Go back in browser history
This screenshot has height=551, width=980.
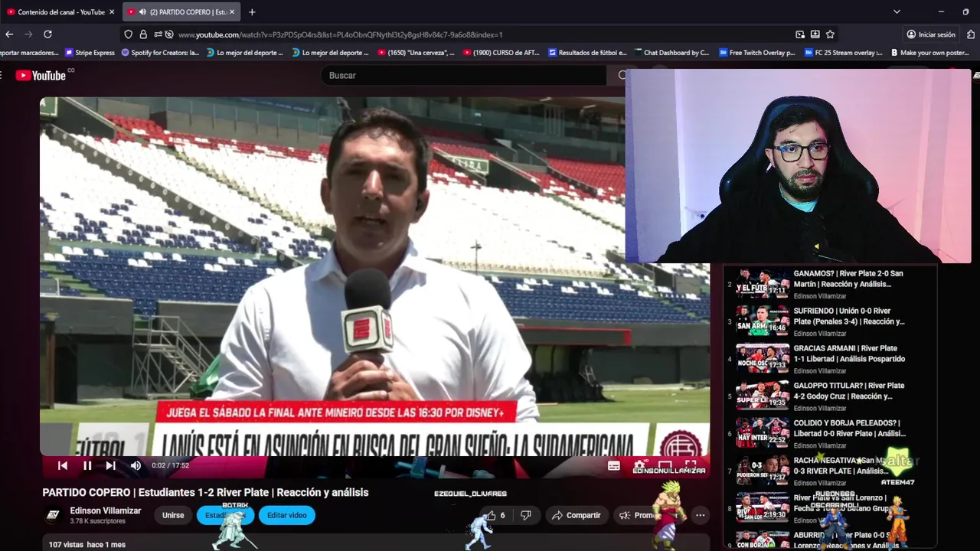coord(9,34)
